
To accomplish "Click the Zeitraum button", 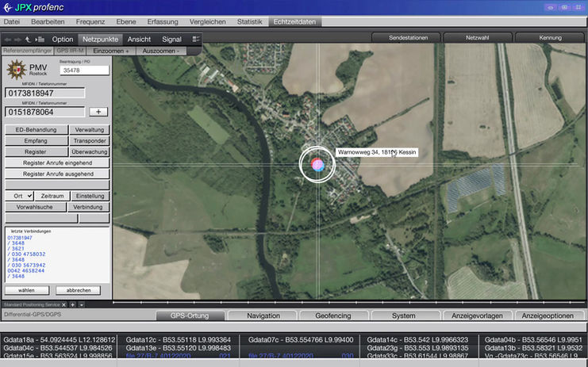I will click(52, 196).
